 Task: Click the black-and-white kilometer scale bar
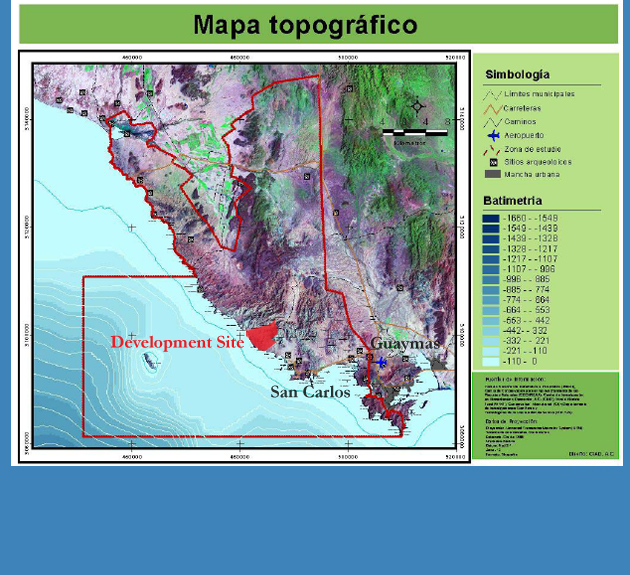pos(406,131)
